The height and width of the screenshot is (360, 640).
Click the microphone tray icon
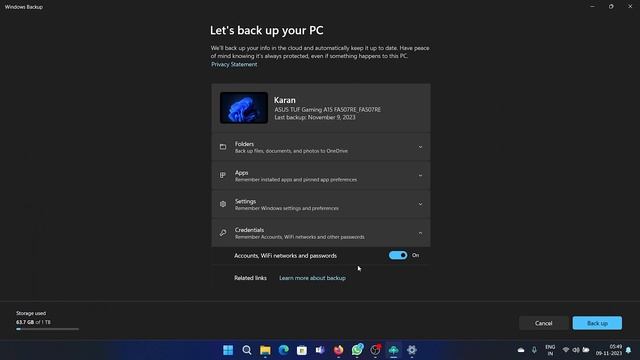pos(534,350)
